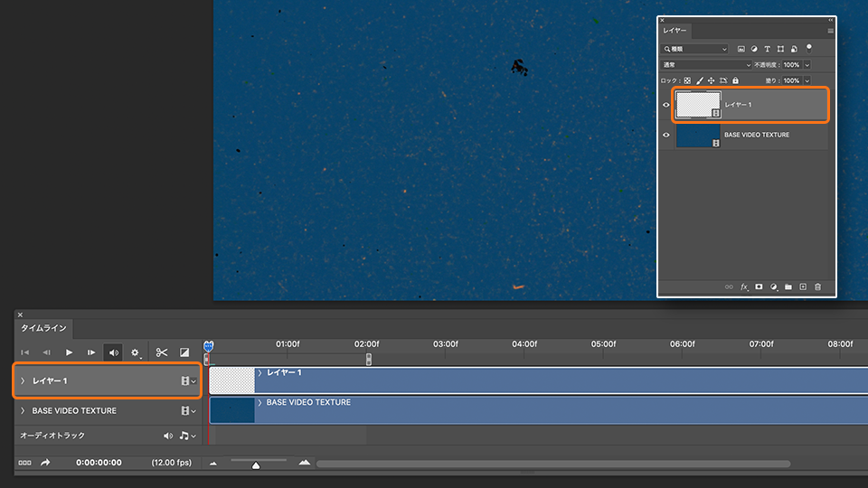The width and height of the screenshot is (868, 488).
Task: Lock all layer attributes
Action: 736,80
